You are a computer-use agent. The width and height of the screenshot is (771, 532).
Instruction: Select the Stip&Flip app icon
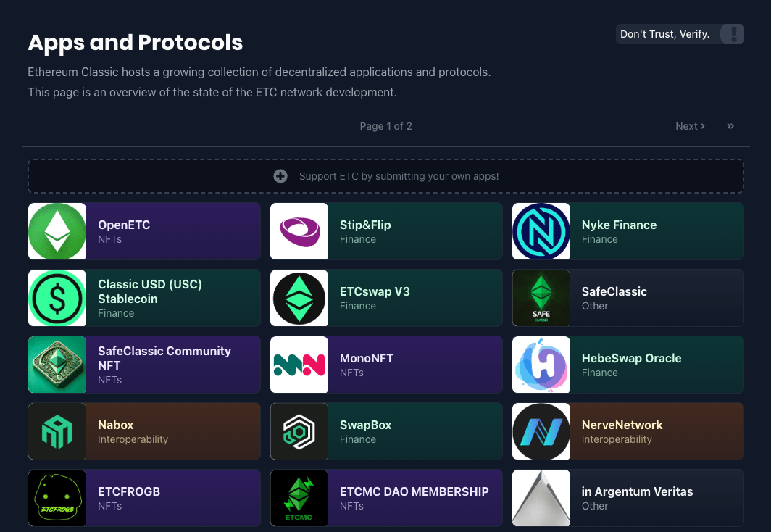tap(299, 231)
